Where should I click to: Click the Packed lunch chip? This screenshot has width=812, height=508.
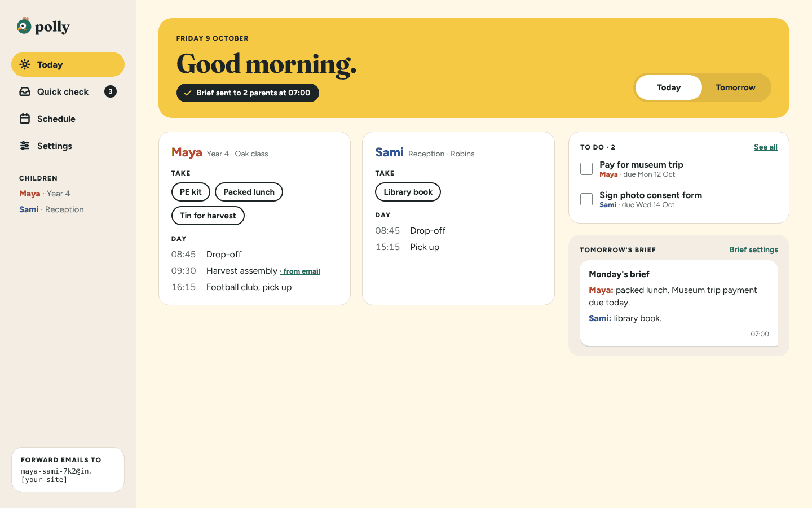point(249,192)
